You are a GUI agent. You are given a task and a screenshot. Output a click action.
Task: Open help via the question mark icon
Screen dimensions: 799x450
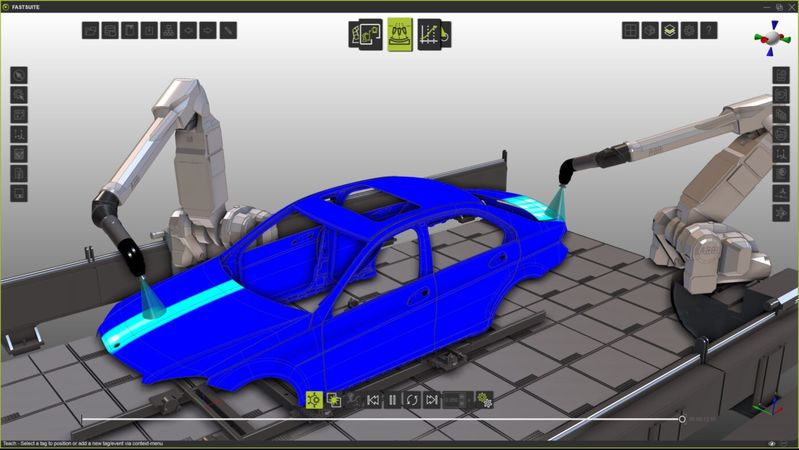click(x=709, y=31)
